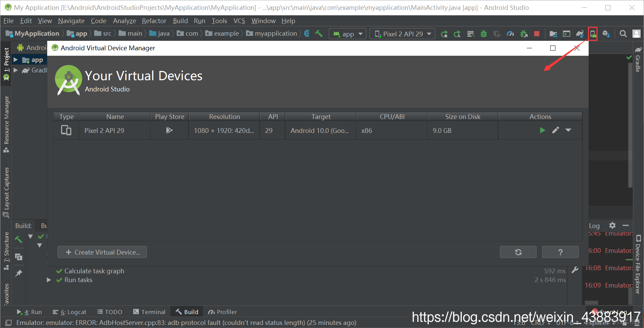Viewport: 644px width, 328px height.
Task: Open the Refactor menu
Action: [x=154, y=21]
